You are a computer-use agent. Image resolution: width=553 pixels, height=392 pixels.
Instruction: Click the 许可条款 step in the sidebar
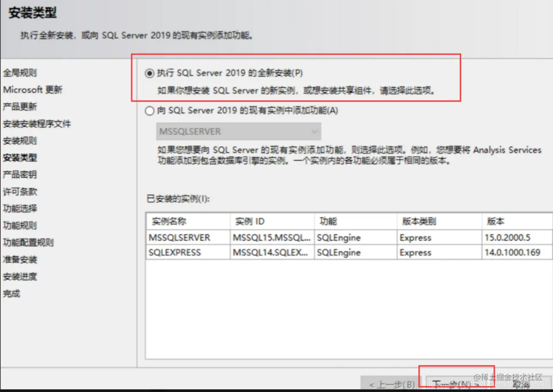(x=20, y=192)
